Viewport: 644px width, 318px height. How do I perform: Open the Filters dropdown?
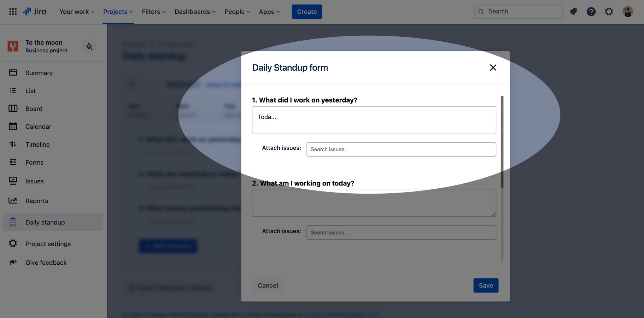(x=153, y=11)
